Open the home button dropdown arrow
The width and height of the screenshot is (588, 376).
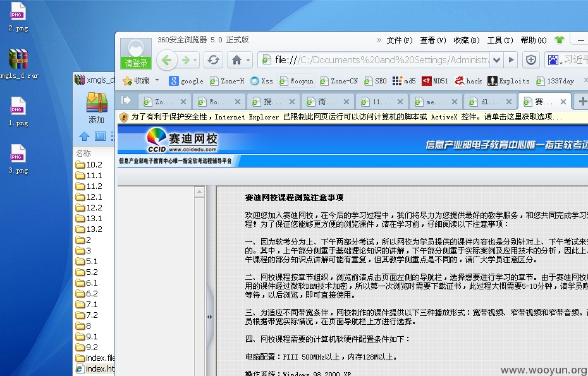pyautogui.click(x=248, y=60)
